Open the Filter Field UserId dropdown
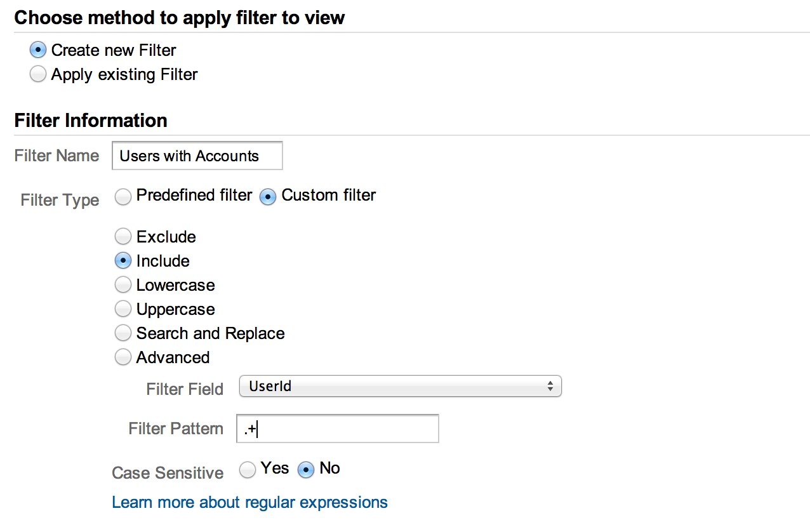The width and height of the screenshot is (810, 532). click(x=400, y=386)
